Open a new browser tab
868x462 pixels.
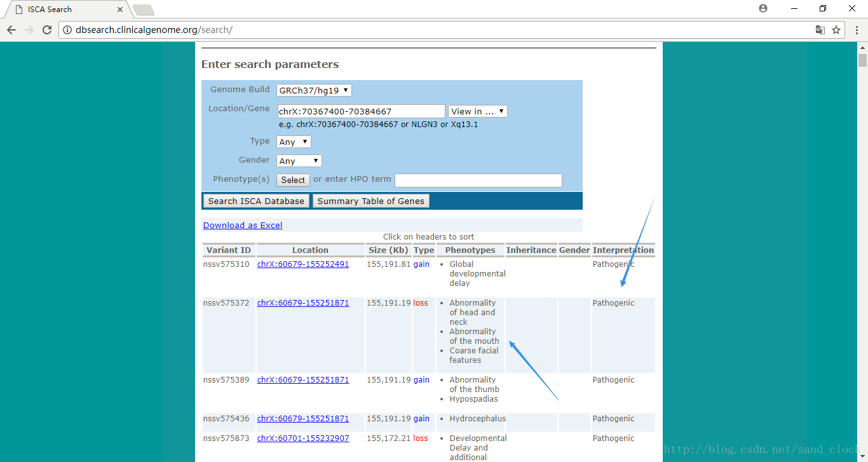pyautogui.click(x=143, y=10)
